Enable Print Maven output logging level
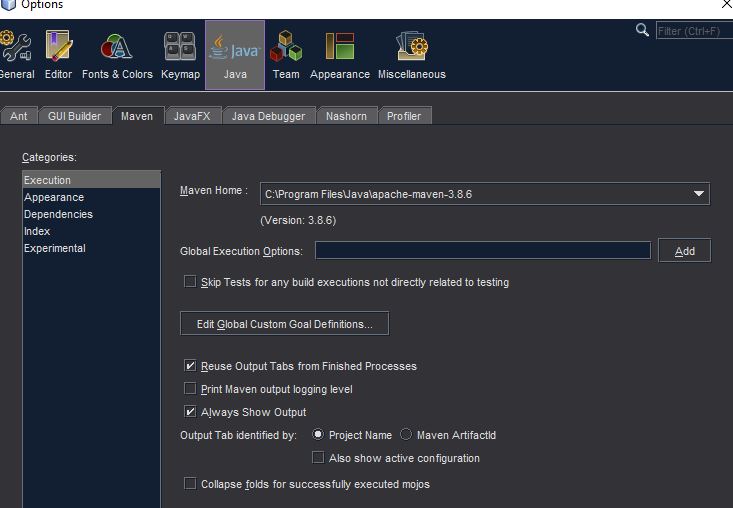The image size is (733, 508). click(190, 388)
